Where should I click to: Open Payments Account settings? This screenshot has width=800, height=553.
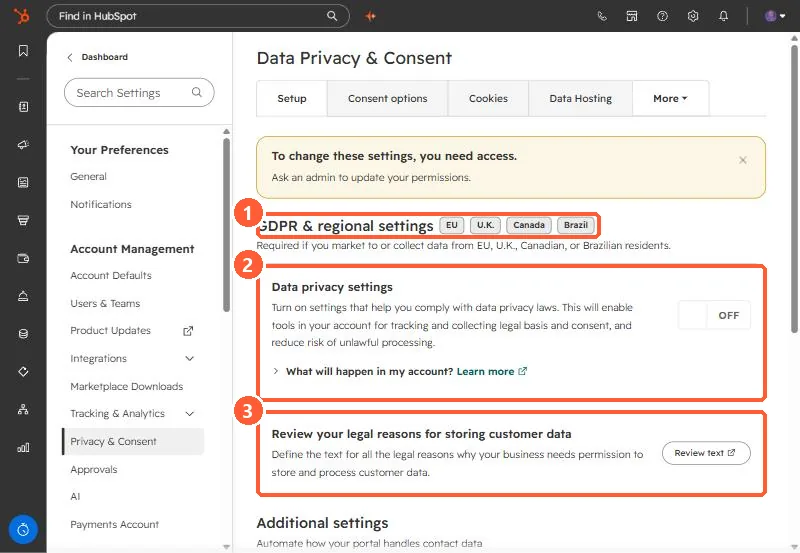[x=115, y=524]
